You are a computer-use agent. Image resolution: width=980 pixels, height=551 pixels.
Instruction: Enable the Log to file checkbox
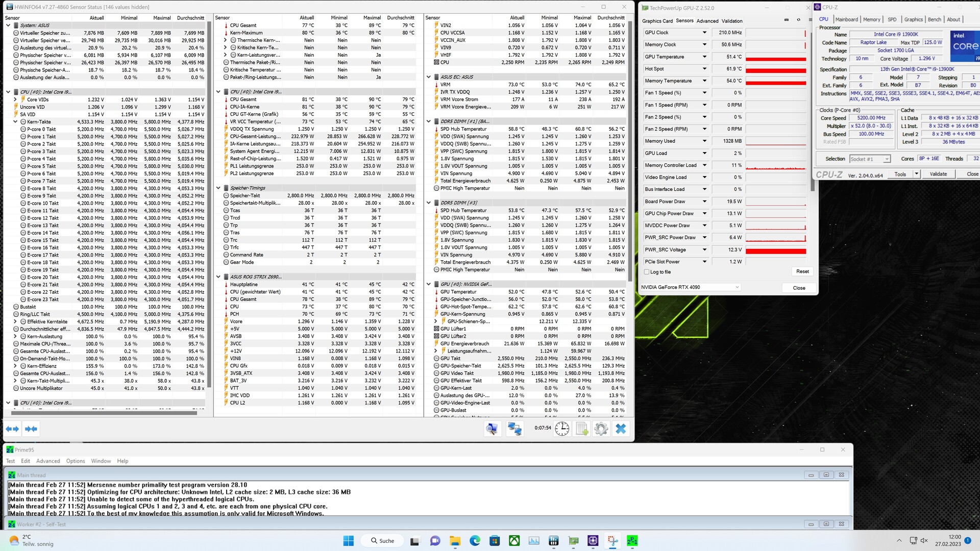647,272
